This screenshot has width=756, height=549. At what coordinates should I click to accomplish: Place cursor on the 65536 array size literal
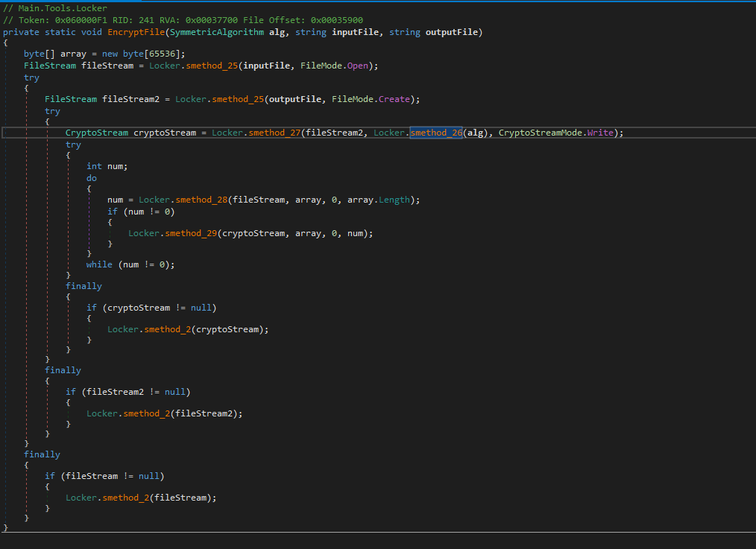(x=163, y=54)
